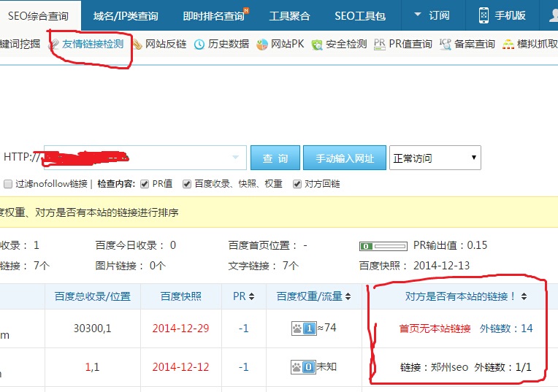Click the 1,1 index value
This screenshot has height=392, width=558.
[92, 366]
